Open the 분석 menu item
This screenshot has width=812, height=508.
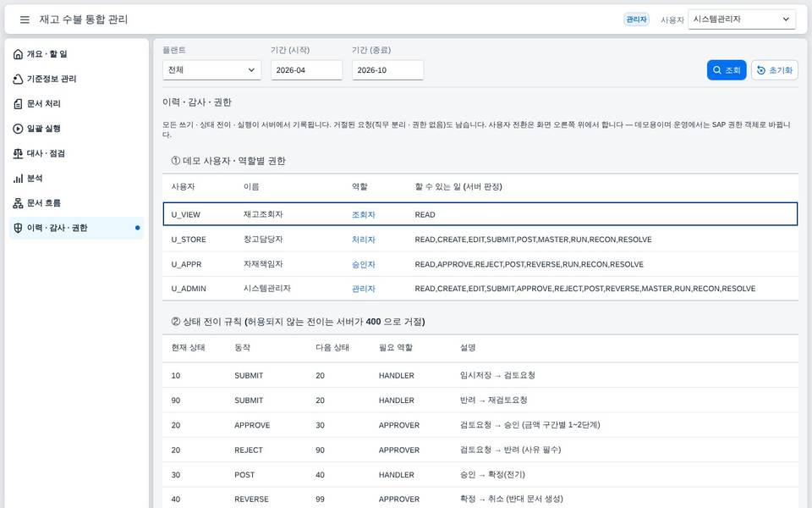(x=76, y=179)
